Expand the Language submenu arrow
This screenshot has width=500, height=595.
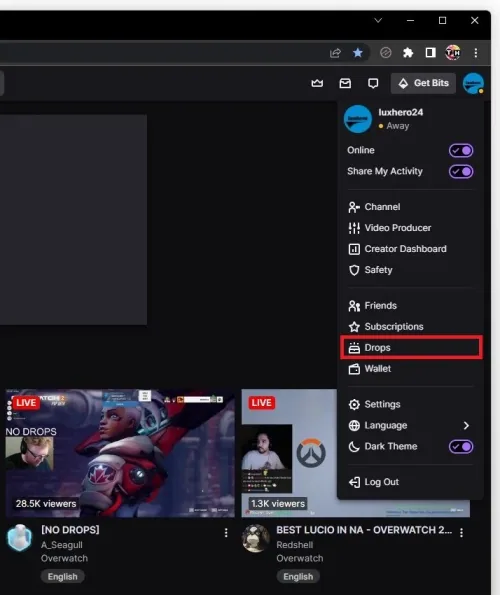(466, 426)
